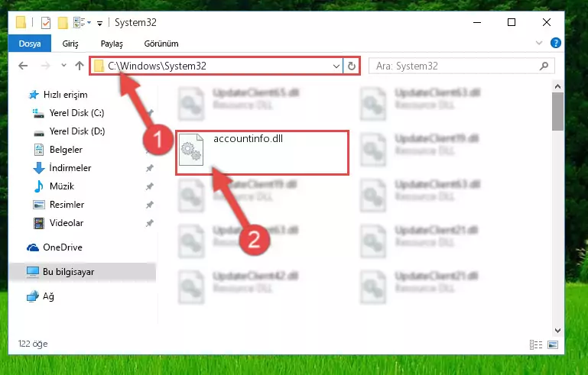Click the search magnifier icon
This screenshot has height=375, width=588.
coord(544,66)
